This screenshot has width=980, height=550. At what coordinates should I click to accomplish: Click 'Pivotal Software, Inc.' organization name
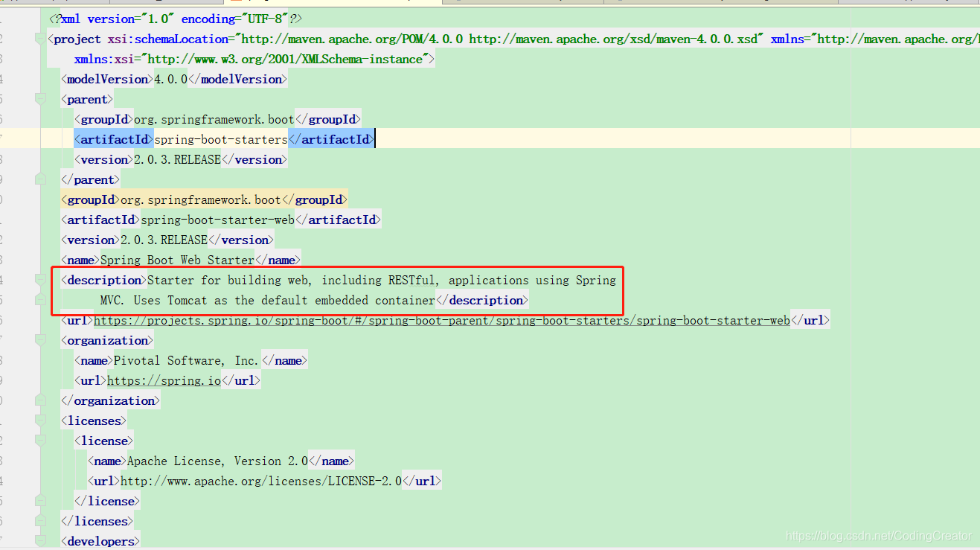[186, 360]
